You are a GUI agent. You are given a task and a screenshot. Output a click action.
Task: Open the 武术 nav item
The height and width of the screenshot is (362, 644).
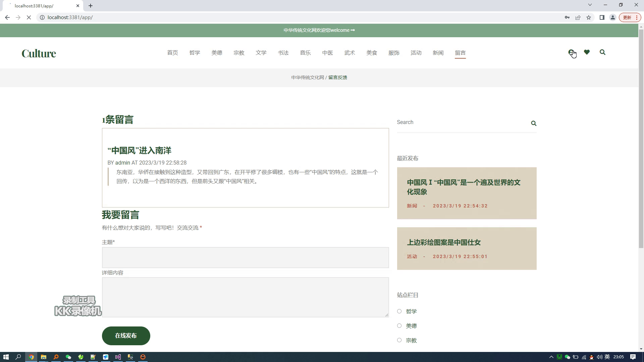pyautogui.click(x=350, y=53)
